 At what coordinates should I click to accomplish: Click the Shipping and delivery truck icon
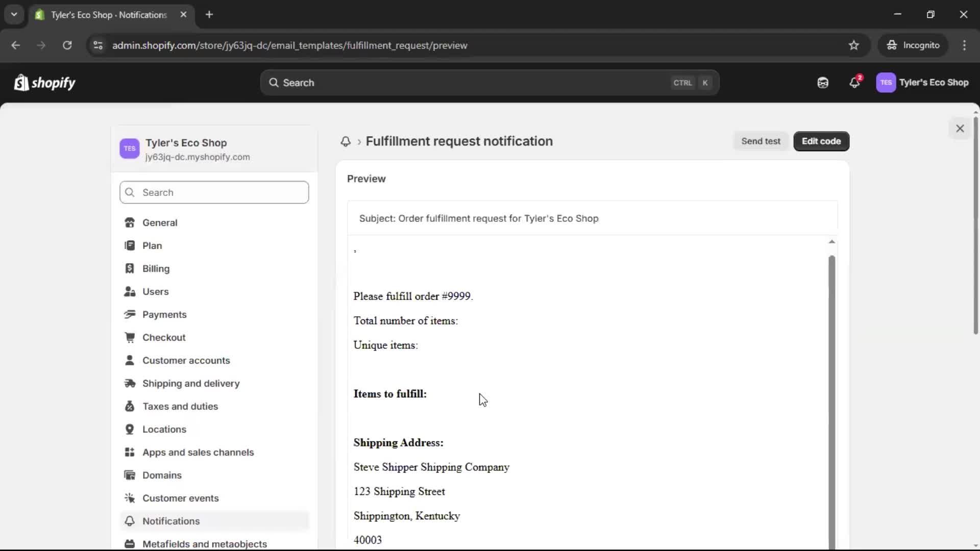130,384
